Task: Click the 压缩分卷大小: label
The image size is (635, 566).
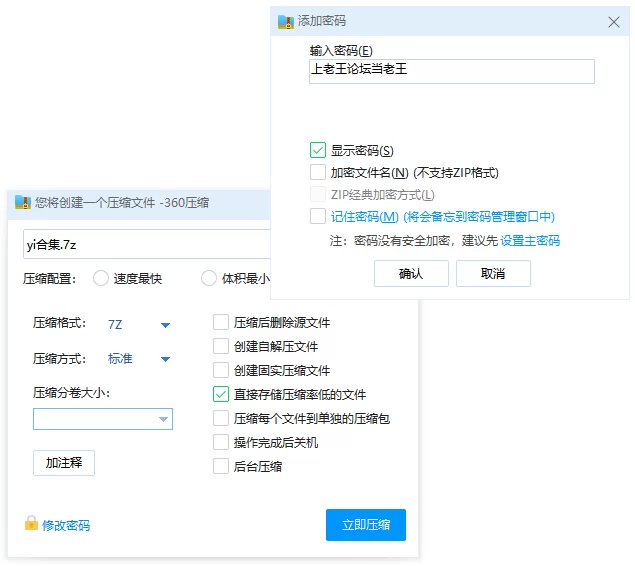Action: pyautogui.click(x=72, y=393)
